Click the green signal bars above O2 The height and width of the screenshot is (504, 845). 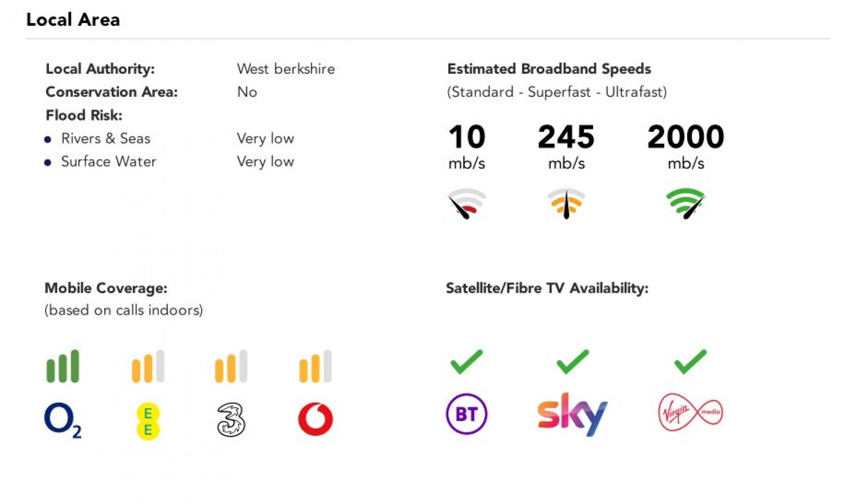63,367
